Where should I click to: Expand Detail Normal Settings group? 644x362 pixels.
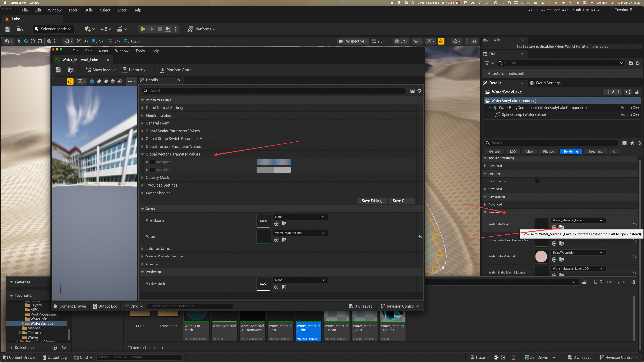click(x=143, y=108)
